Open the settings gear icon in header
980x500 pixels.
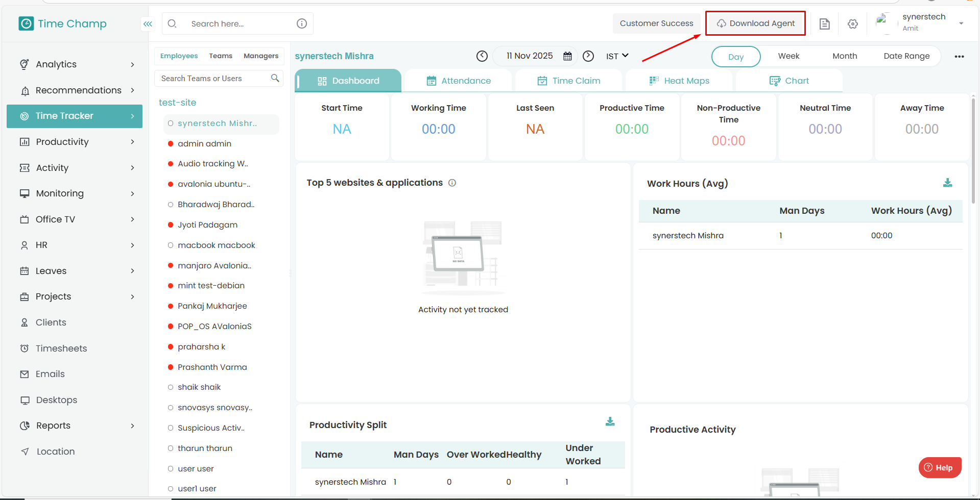click(x=852, y=24)
